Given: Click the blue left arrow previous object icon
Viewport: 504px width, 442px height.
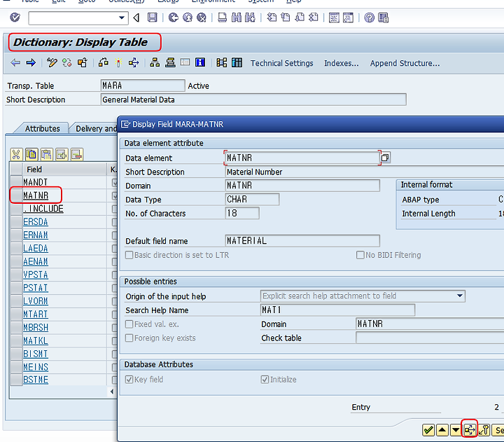Looking at the screenshot, I should click(15, 62).
